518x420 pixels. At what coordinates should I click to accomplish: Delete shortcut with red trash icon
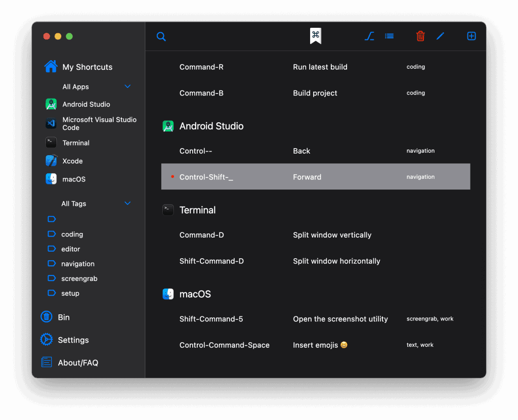pos(420,36)
